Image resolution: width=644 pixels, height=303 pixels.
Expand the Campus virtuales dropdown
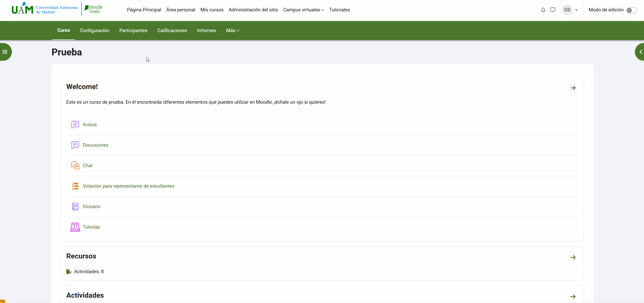pyautogui.click(x=303, y=10)
